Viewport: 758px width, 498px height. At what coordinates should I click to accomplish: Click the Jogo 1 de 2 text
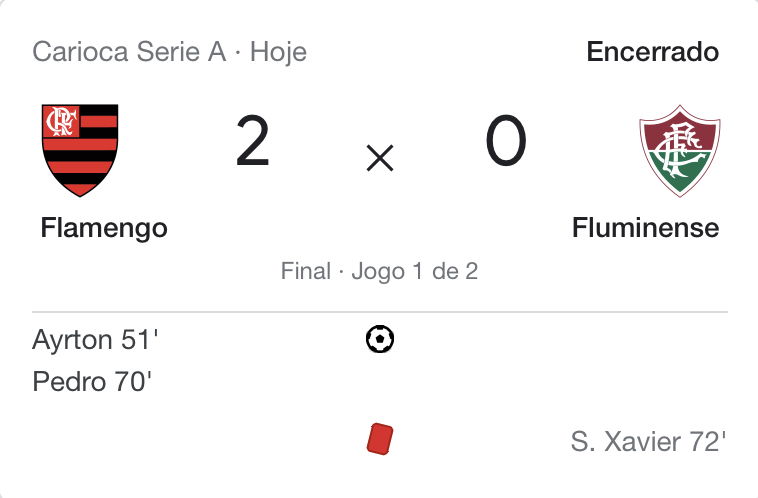click(415, 272)
